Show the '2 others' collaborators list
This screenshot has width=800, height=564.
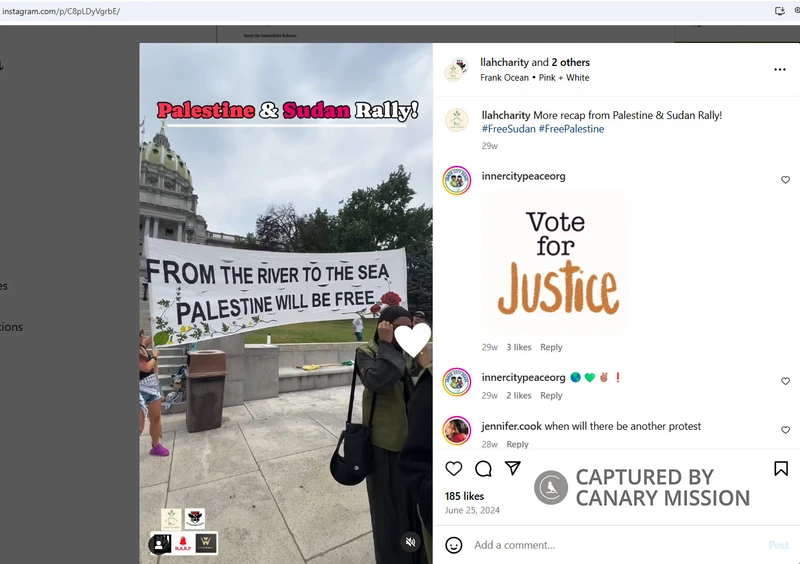tap(570, 62)
